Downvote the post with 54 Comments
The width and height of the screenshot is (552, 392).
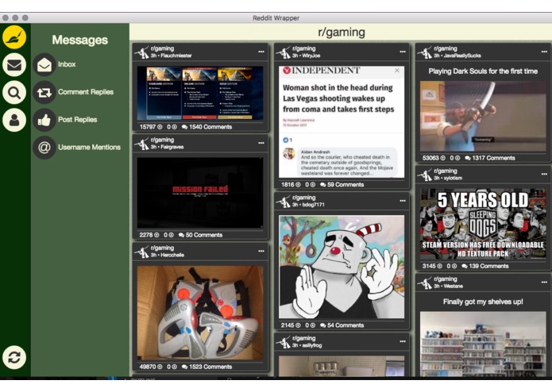[313, 325]
